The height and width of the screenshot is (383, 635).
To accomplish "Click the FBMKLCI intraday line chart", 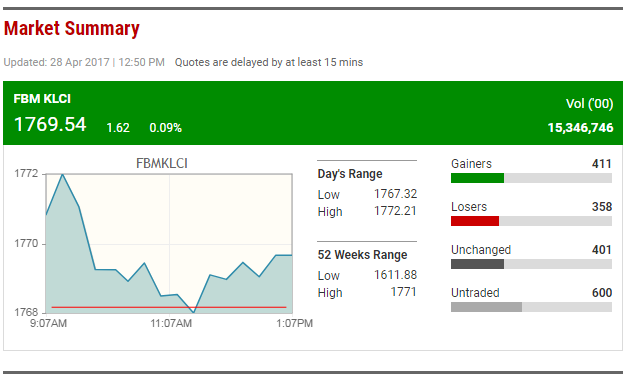I will point(169,244).
